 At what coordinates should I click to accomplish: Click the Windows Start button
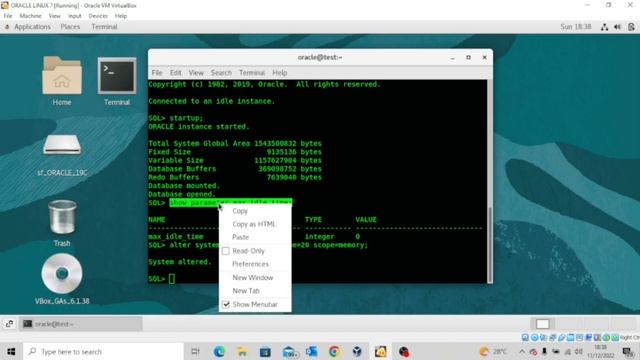click(x=11, y=351)
